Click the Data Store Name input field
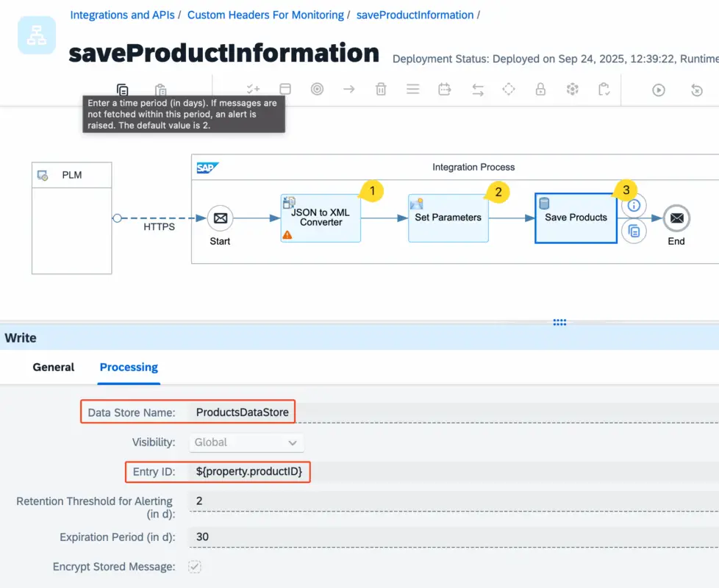The width and height of the screenshot is (719, 588). click(441, 412)
